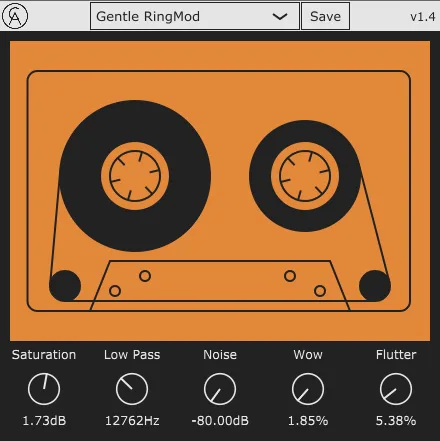Save the current preset
440x441 pixels.
[325, 16]
